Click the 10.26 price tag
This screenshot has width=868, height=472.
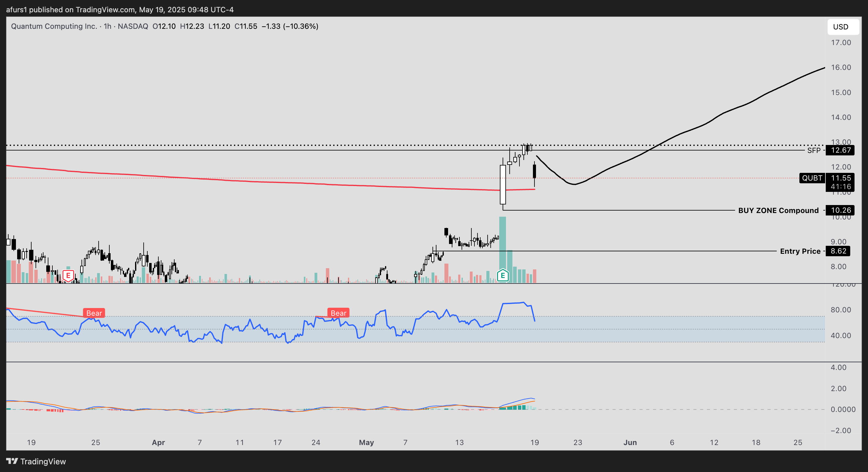[840, 210]
